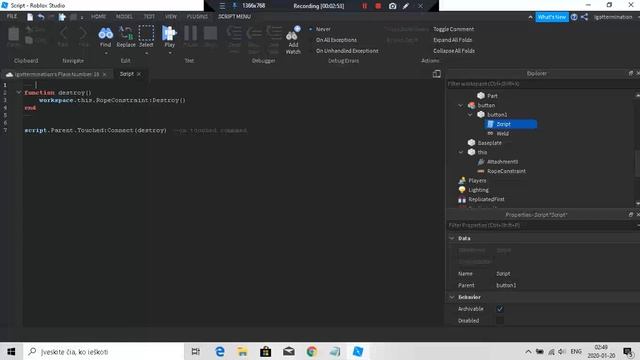The width and height of the screenshot is (640, 360).
Task: Collapse the Behavior properties section
Action: coord(452,297)
